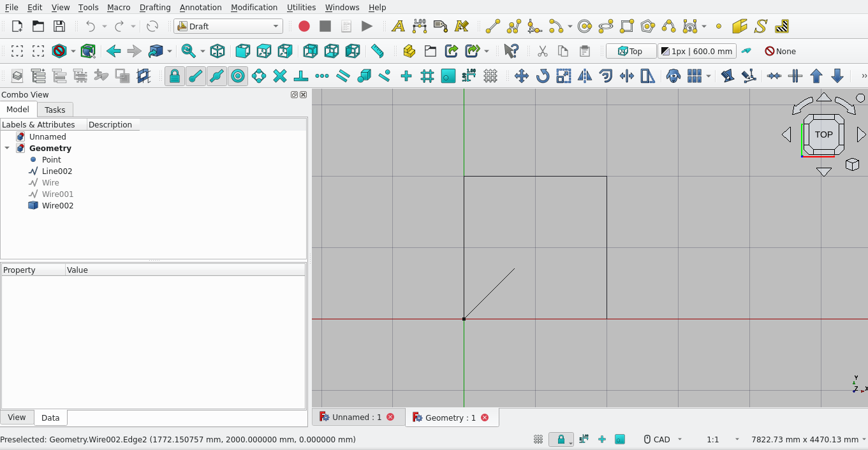868x450 pixels.
Task: Switch to the Tasks tab
Action: click(55, 110)
